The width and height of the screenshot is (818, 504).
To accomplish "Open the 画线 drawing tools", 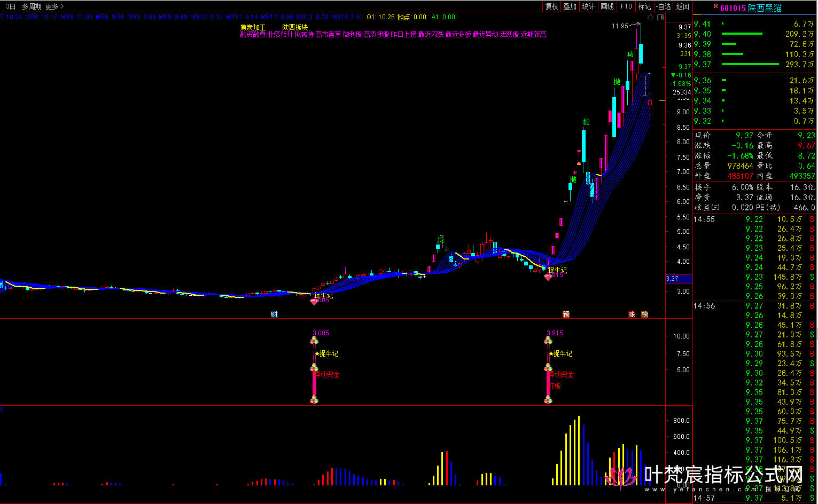I will pyautogui.click(x=607, y=6).
